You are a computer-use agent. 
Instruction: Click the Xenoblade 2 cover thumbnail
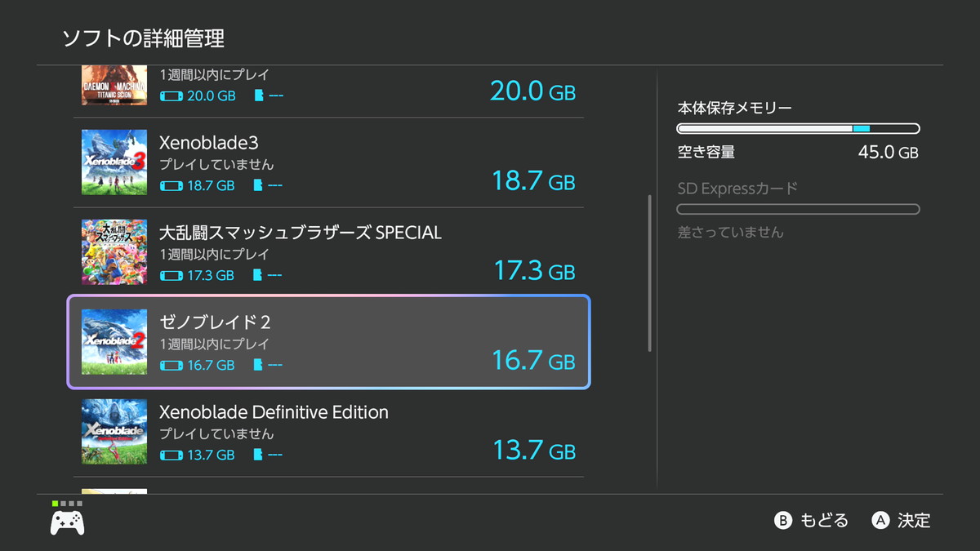click(x=114, y=342)
